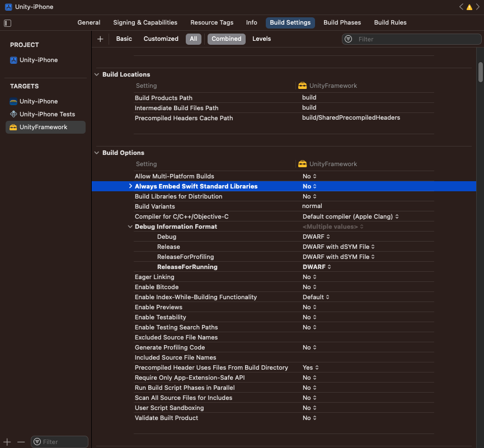Click the remove target minus icon
This screenshot has height=448, width=484.
pyautogui.click(x=21, y=442)
